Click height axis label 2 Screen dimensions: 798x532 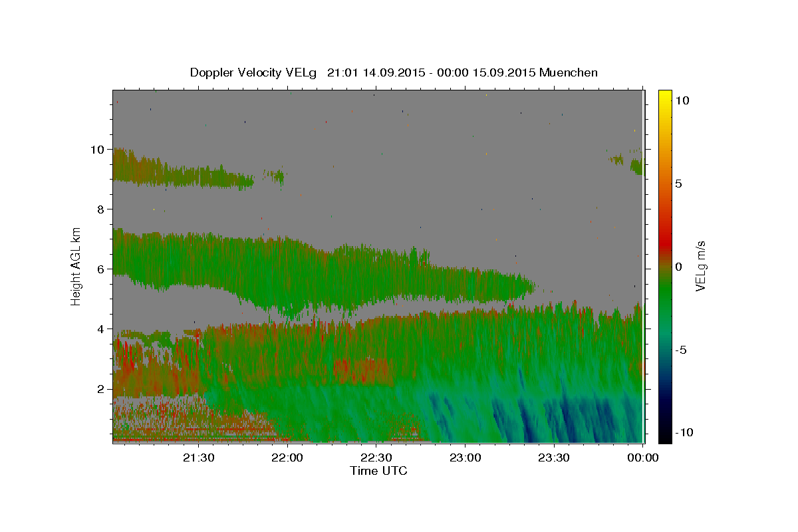100,389
